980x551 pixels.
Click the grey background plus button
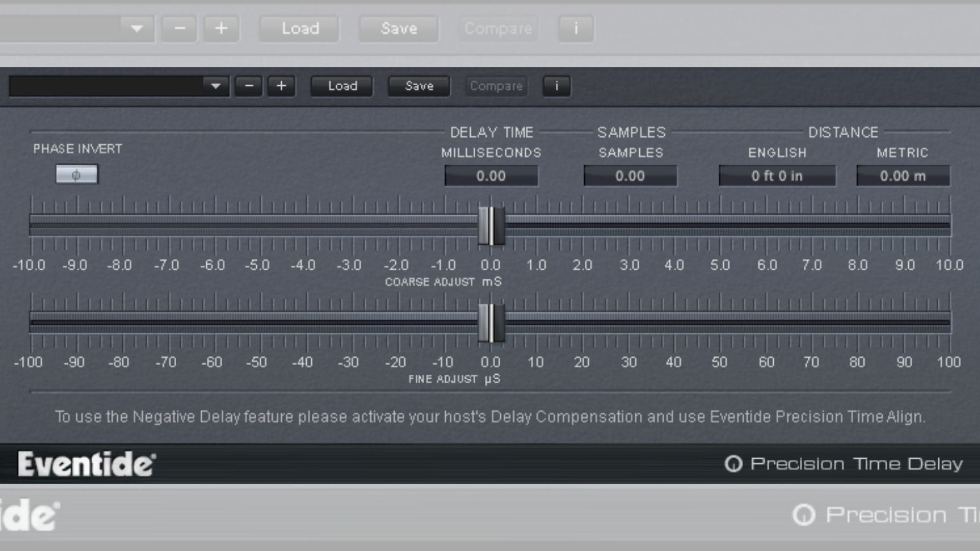point(222,29)
